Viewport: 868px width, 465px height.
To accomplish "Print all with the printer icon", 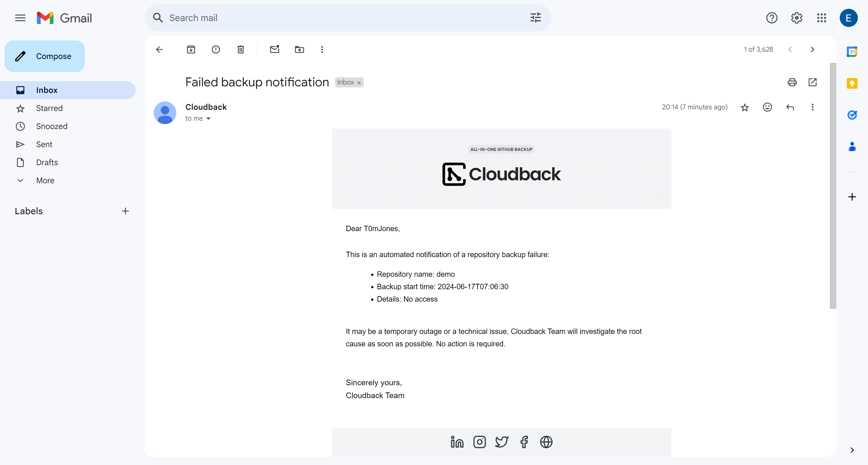I will (x=792, y=82).
